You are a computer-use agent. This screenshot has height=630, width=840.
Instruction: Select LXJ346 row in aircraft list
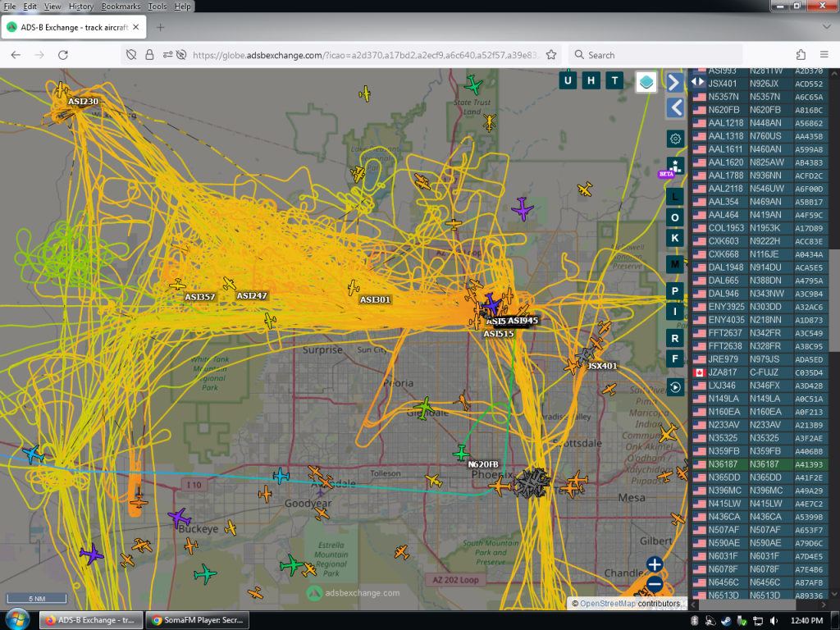760,386
